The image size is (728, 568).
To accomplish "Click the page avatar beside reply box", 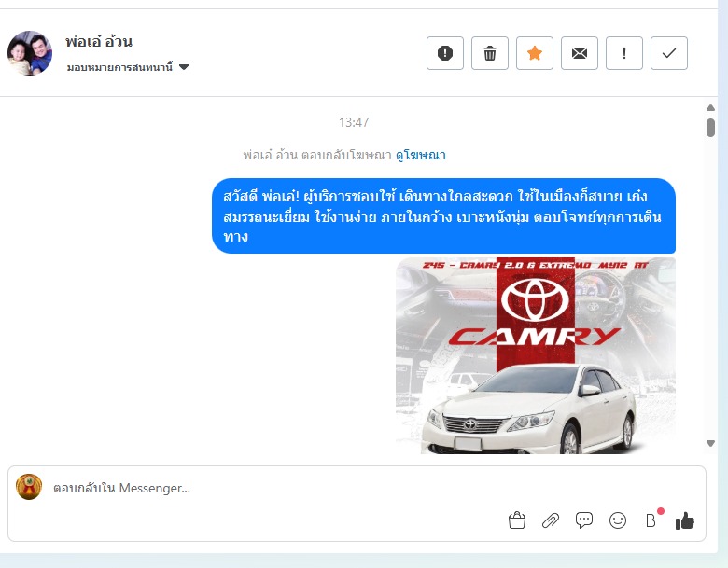I will [x=29, y=487].
